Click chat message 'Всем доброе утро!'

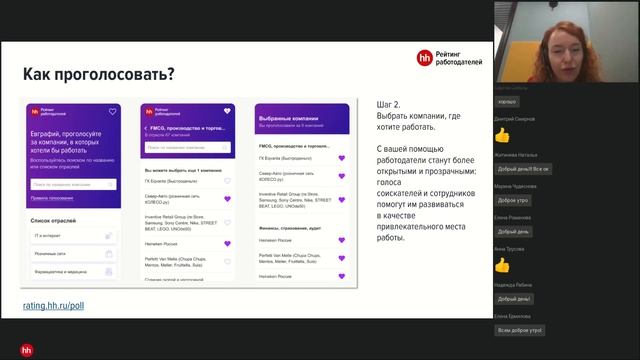pyautogui.click(x=520, y=330)
